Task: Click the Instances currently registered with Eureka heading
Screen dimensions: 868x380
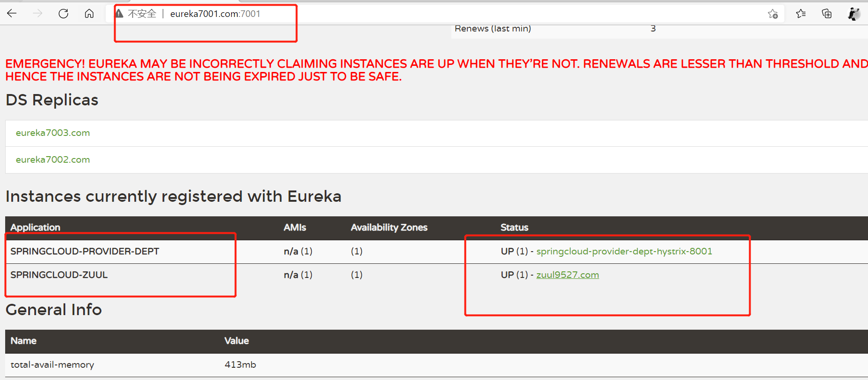Action: tap(173, 197)
